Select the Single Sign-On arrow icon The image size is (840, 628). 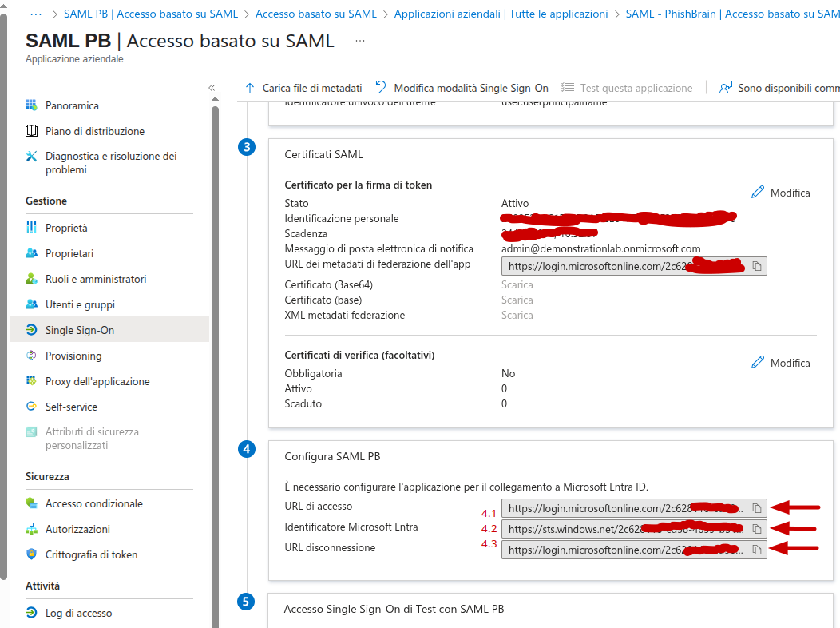pyautogui.click(x=32, y=329)
